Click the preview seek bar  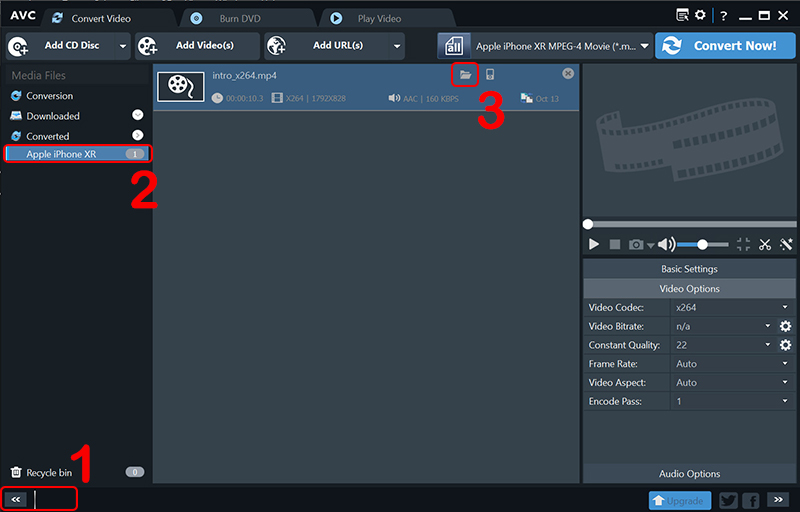click(692, 224)
